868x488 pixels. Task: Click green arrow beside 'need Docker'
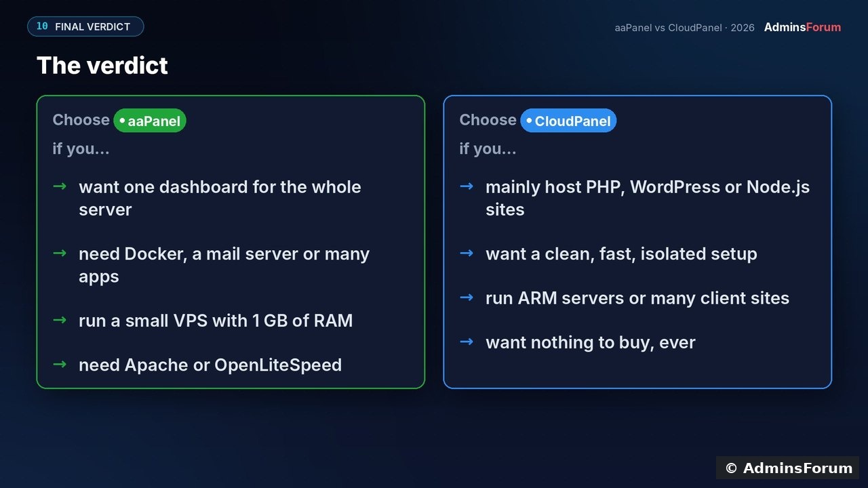pyautogui.click(x=60, y=253)
